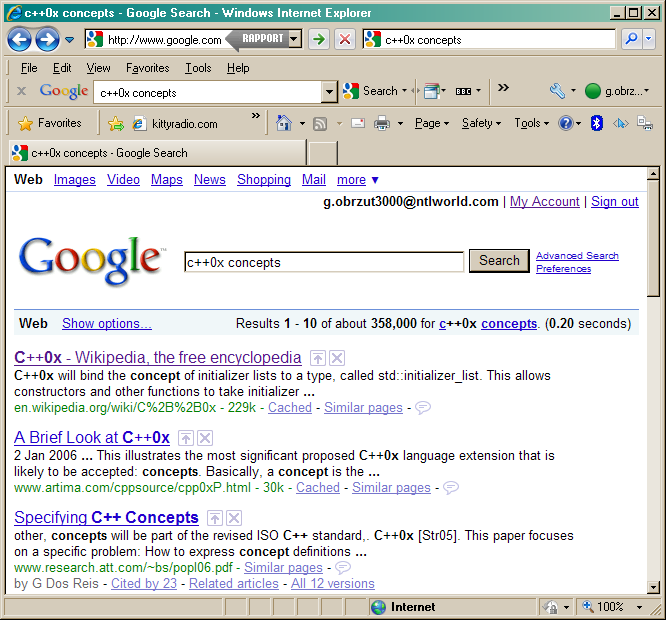Open the Favorites menu
Viewport: 666px width, 620px height.
[x=147, y=68]
